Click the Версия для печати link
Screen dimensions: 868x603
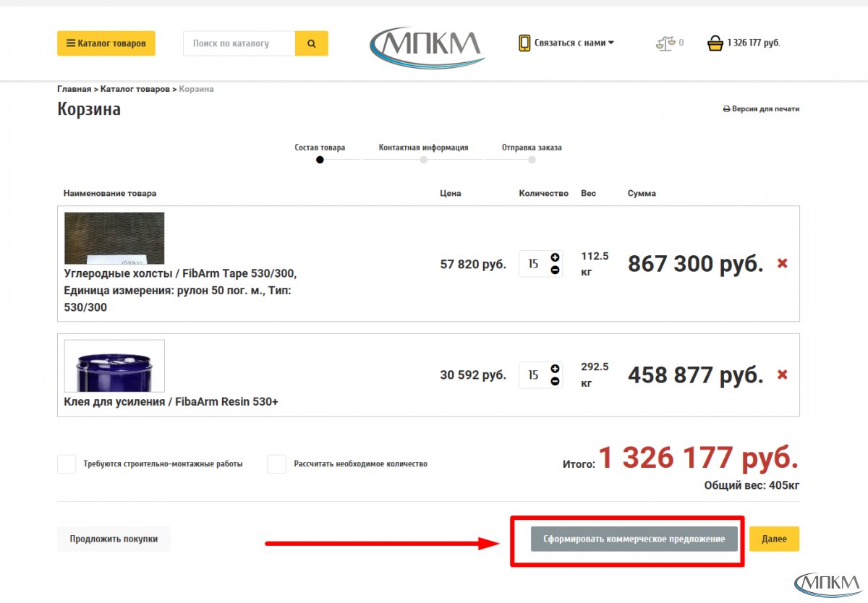click(762, 109)
